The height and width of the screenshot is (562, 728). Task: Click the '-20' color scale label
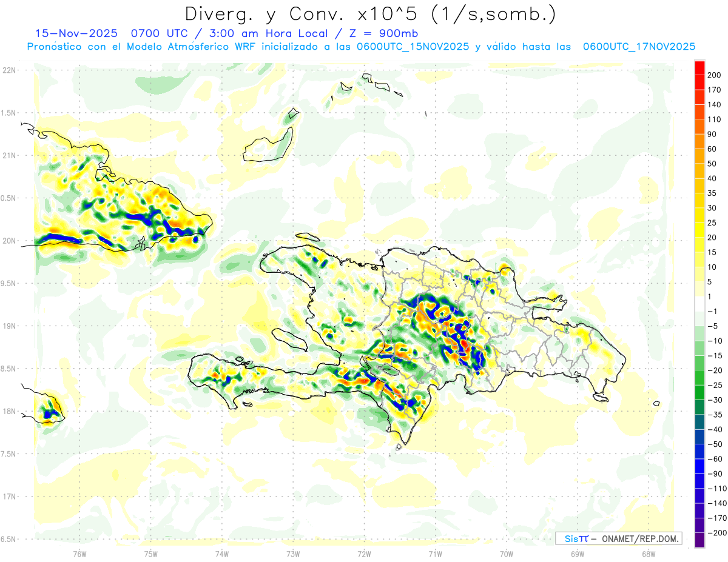point(714,370)
